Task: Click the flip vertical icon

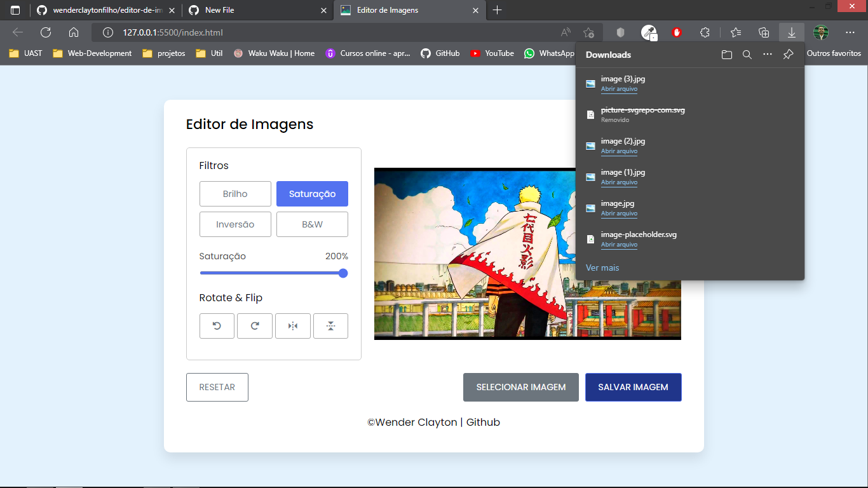Action: pyautogui.click(x=330, y=325)
